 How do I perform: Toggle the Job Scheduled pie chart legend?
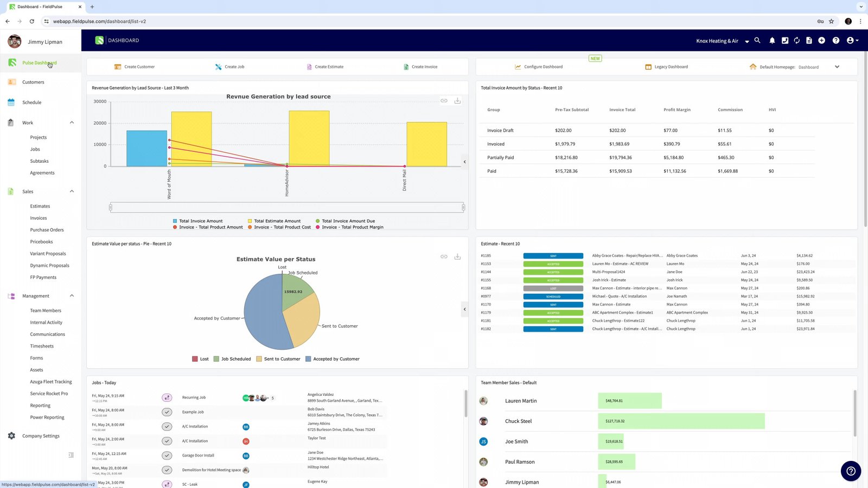232,358
